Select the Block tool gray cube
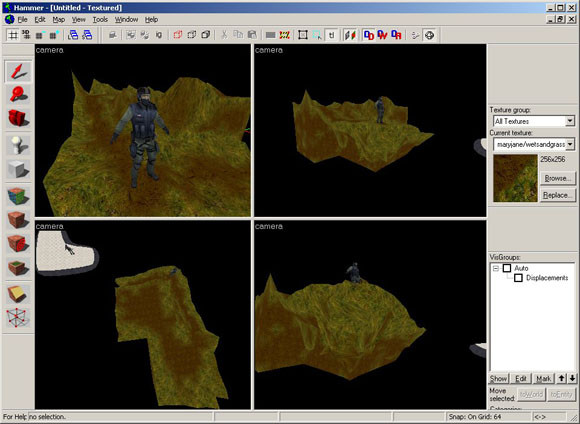This screenshot has width=580, height=424. pos(18,169)
